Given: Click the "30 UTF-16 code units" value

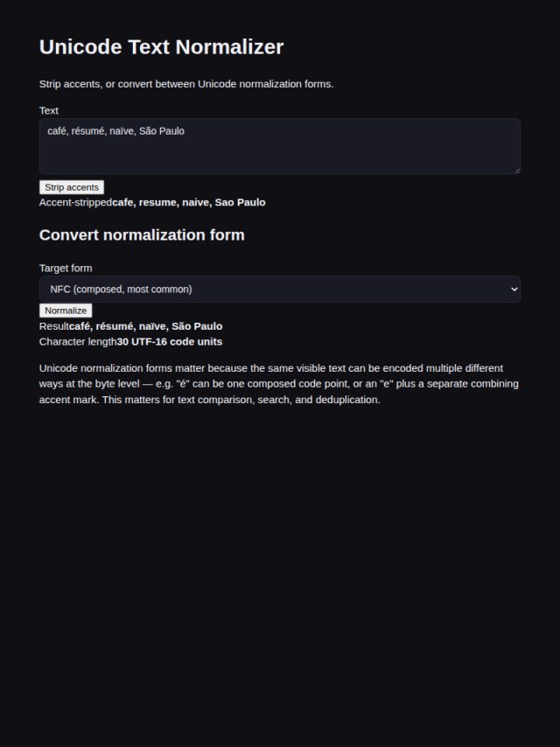Looking at the screenshot, I should tap(170, 342).
